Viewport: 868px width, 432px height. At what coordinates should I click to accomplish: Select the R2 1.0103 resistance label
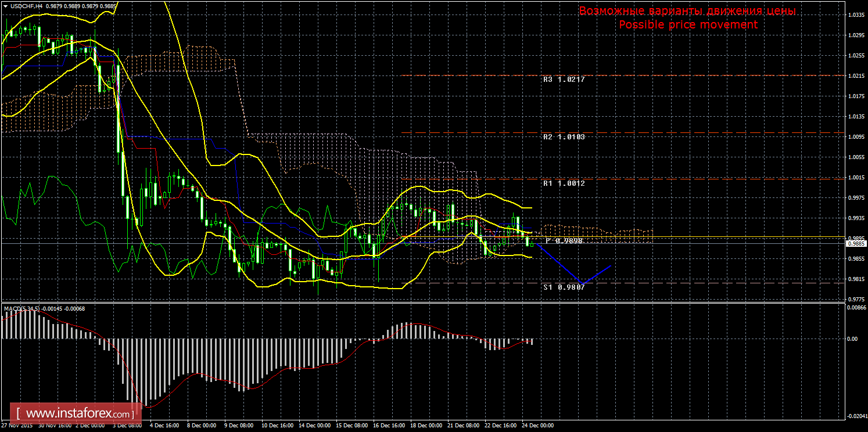tap(564, 137)
